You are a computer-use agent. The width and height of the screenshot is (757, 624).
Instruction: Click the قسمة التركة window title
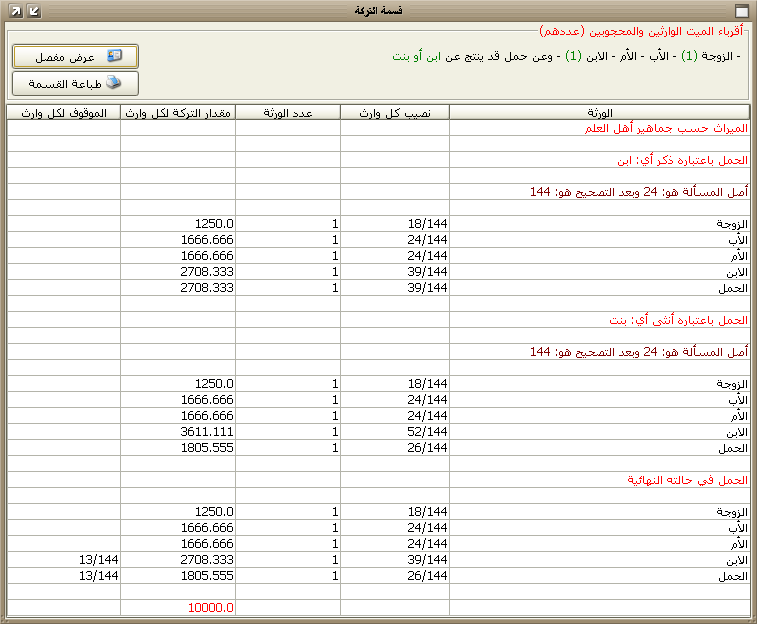click(x=378, y=10)
